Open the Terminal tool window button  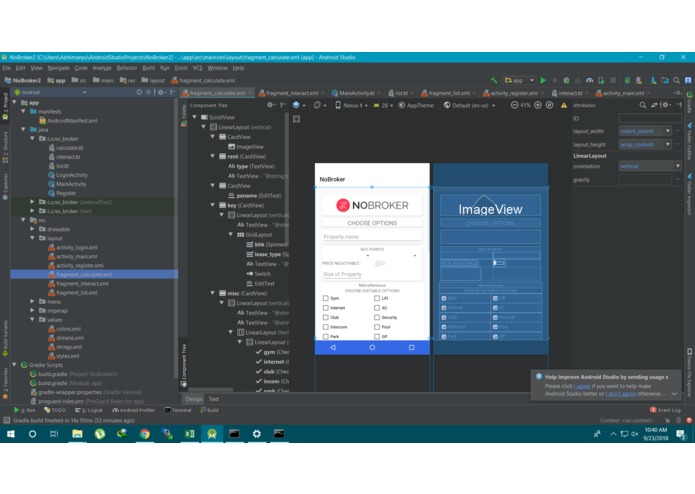[x=178, y=410]
